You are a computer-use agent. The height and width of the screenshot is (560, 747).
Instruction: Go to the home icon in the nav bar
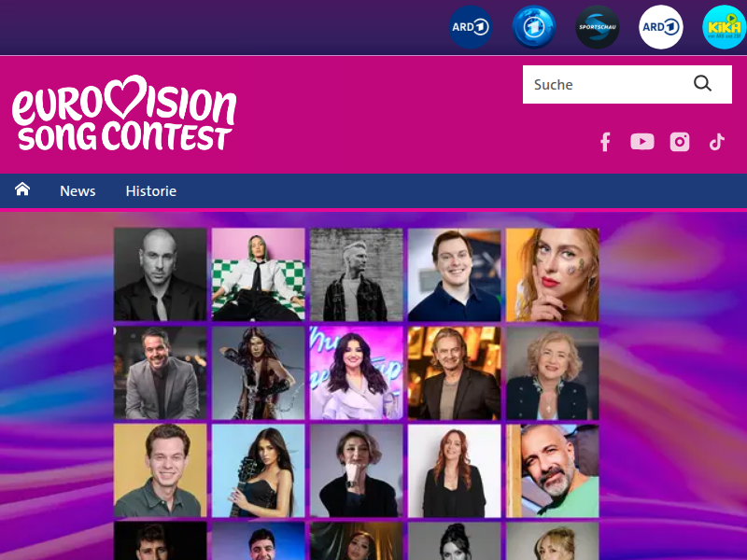point(22,189)
